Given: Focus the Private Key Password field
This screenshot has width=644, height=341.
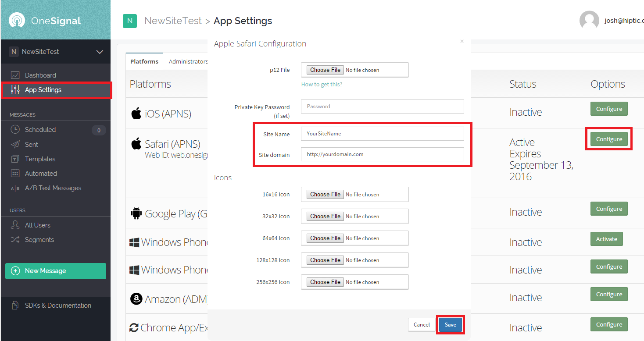Looking at the screenshot, I should (382, 107).
